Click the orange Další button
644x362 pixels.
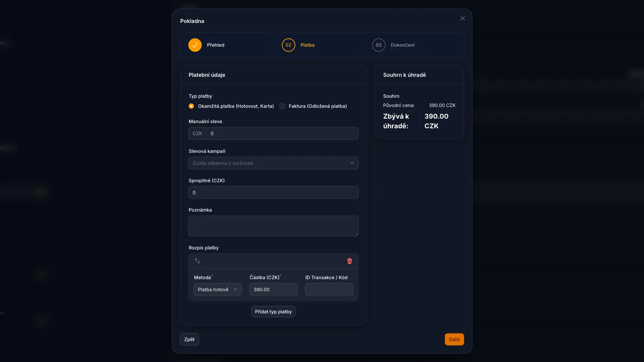click(454, 339)
